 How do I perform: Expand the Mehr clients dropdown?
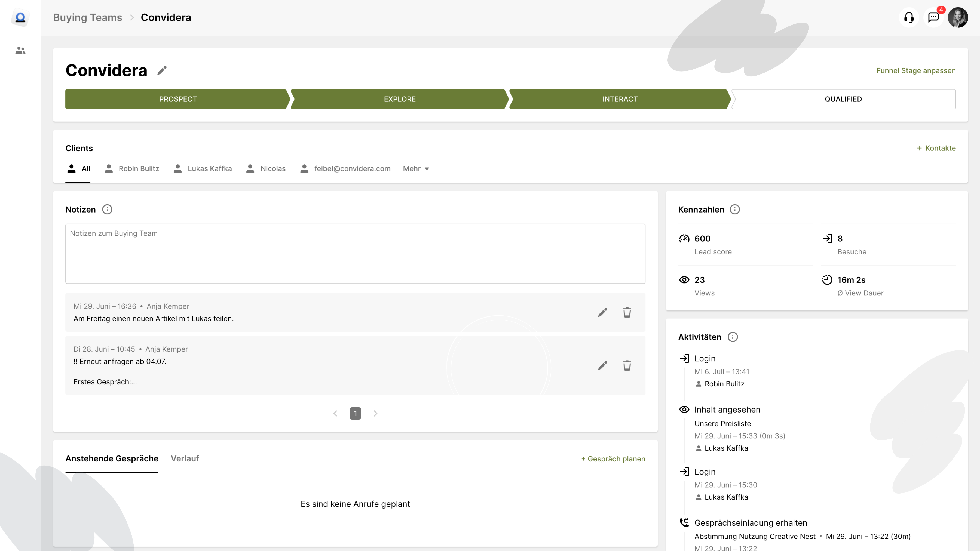point(416,168)
